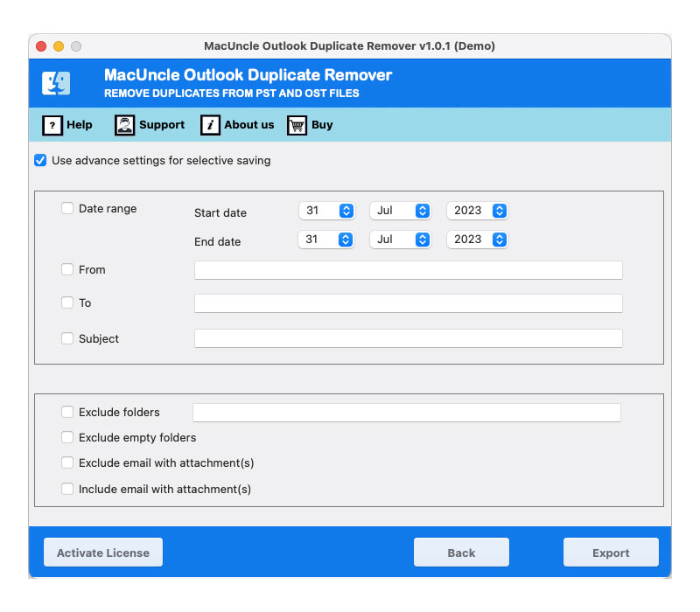Screen dimensions: 700x612
Task: Click the Activate License button
Action: click(102, 552)
